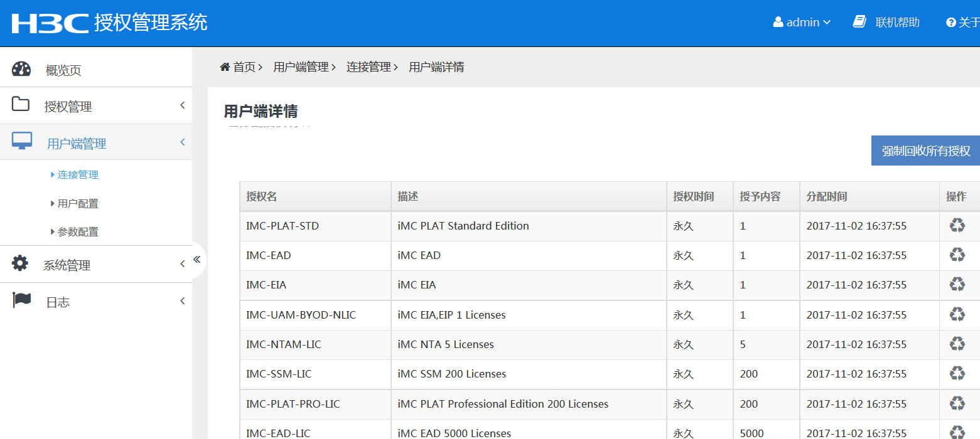Click recycle icon for IMC-SSM-LIC
Screen dimensions: 980x439
(x=957, y=373)
